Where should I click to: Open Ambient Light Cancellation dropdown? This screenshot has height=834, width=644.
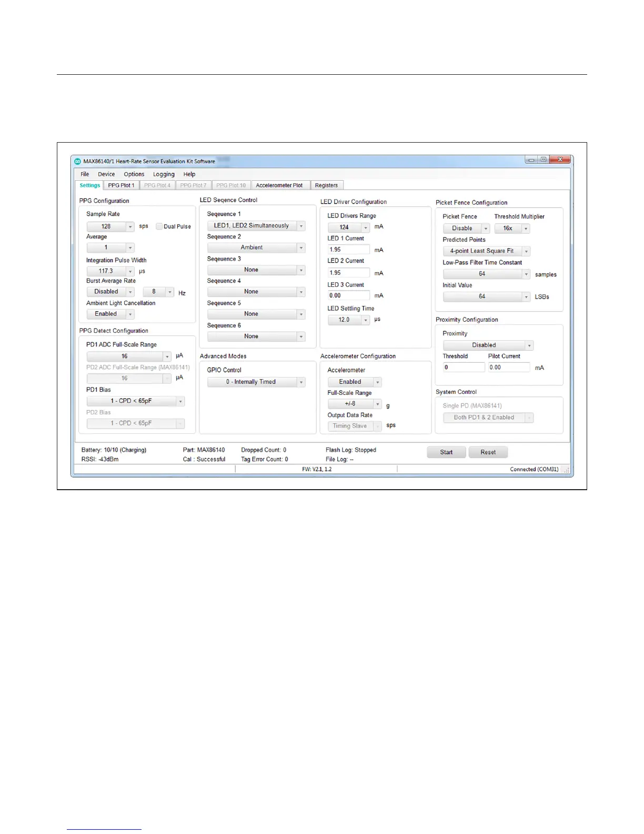coord(110,314)
